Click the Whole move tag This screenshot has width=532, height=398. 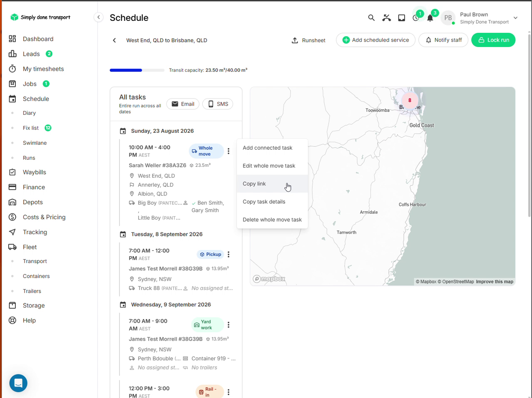(206, 151)
